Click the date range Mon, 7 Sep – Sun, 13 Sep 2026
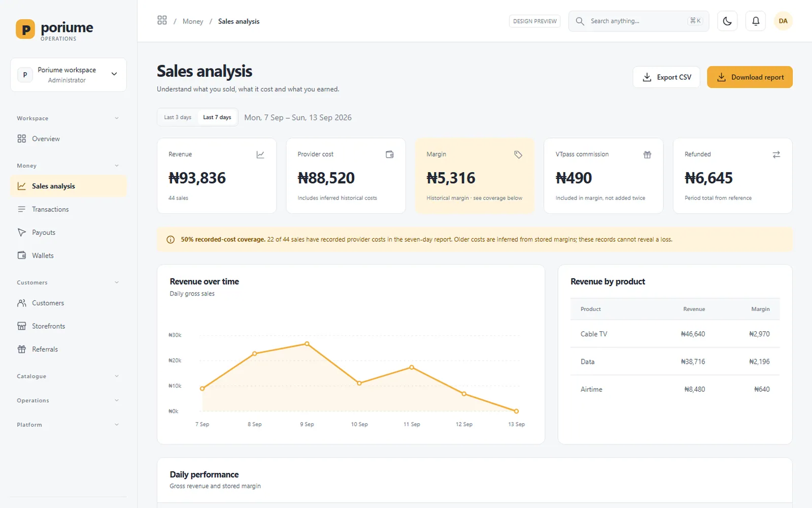Screen dimensions: 812x508 pos(298,117)
